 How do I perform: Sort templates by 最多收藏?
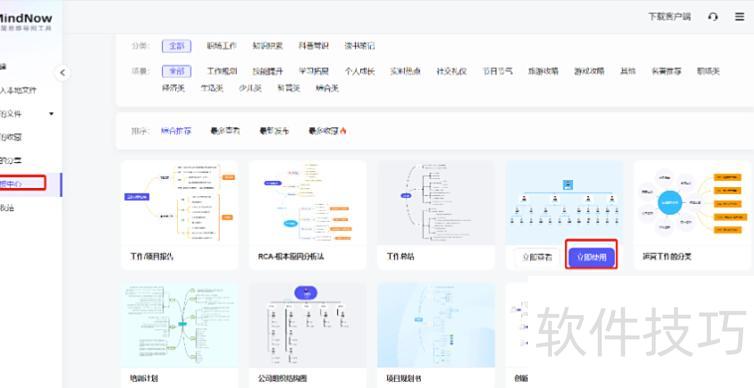[x=327, y=131]
